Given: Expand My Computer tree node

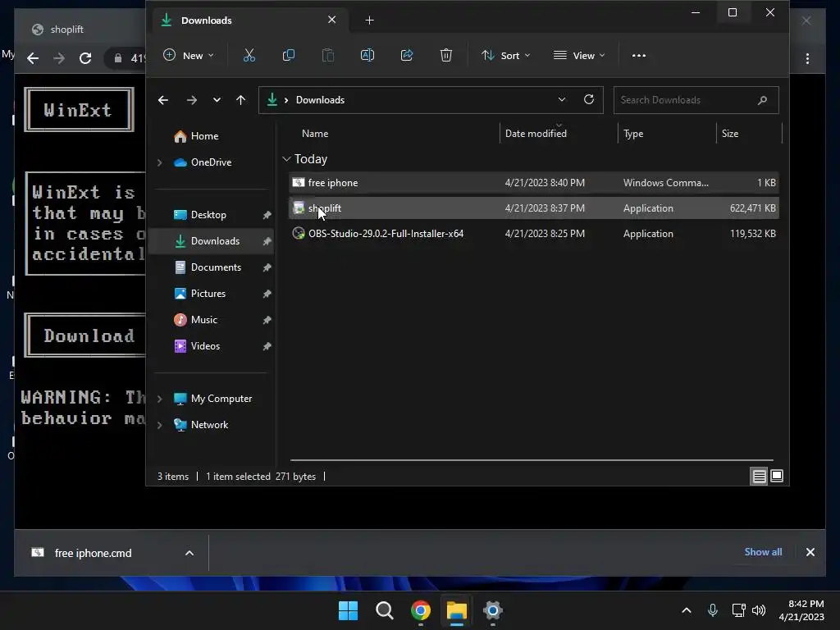Looking at the screenshot, I should point(160,399).
